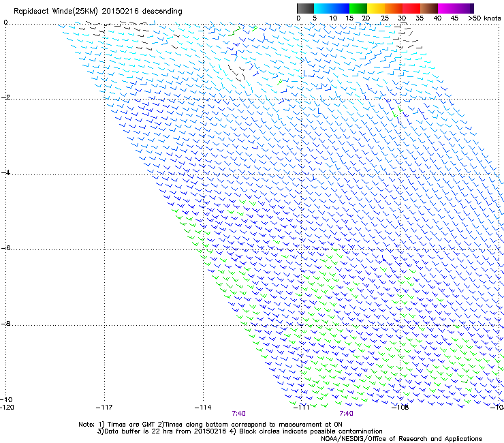The image size is (504, 443).
Task: Click the yellow 20-25 knots legend segment
Action: point(376,8)
